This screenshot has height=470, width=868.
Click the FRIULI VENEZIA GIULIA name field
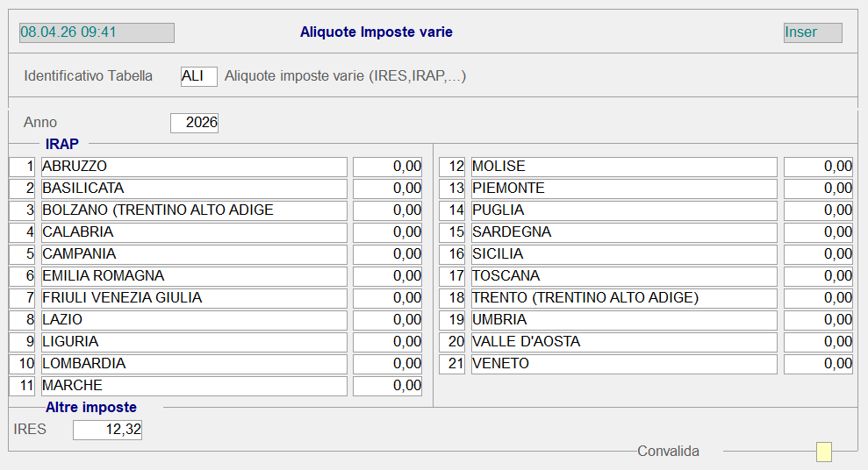point(193,298)
